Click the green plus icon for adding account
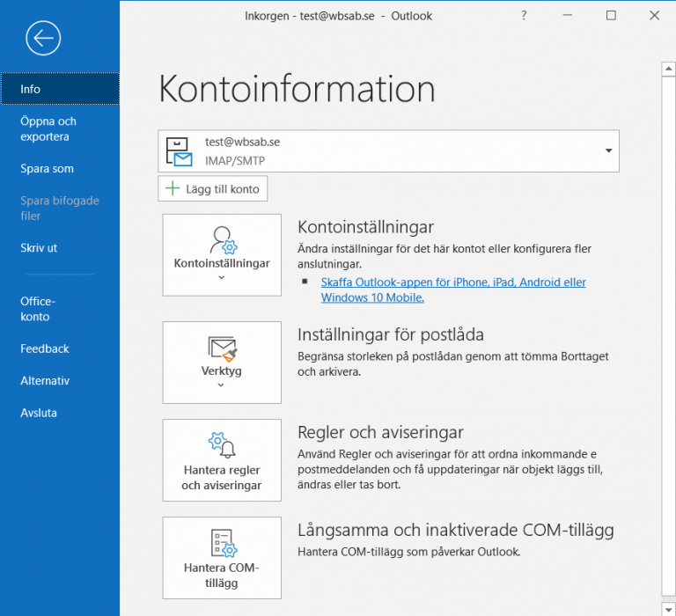Image resolution: width=676 pixels, height=616 pixels. pyautogui.click(x=172, y=189)
